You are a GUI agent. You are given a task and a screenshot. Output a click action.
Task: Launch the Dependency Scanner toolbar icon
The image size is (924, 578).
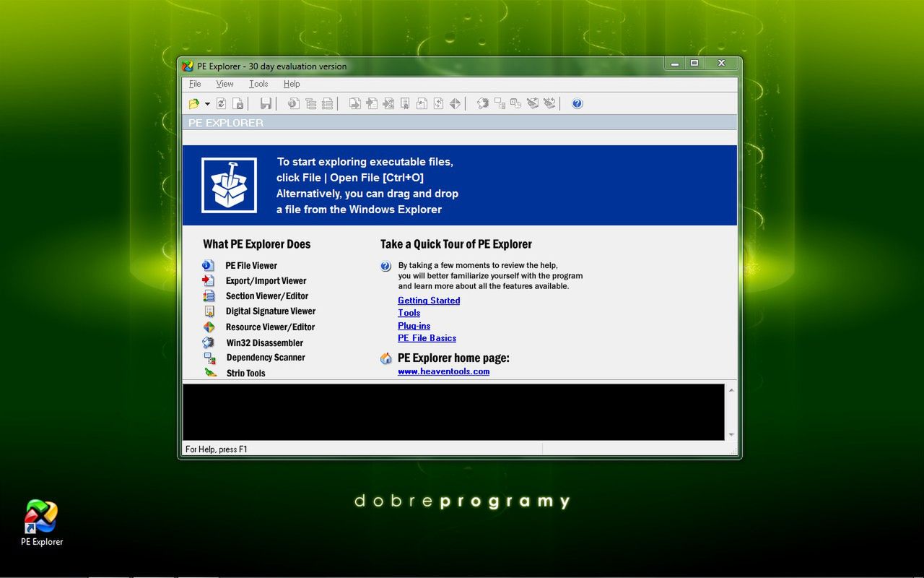[500, 103]
